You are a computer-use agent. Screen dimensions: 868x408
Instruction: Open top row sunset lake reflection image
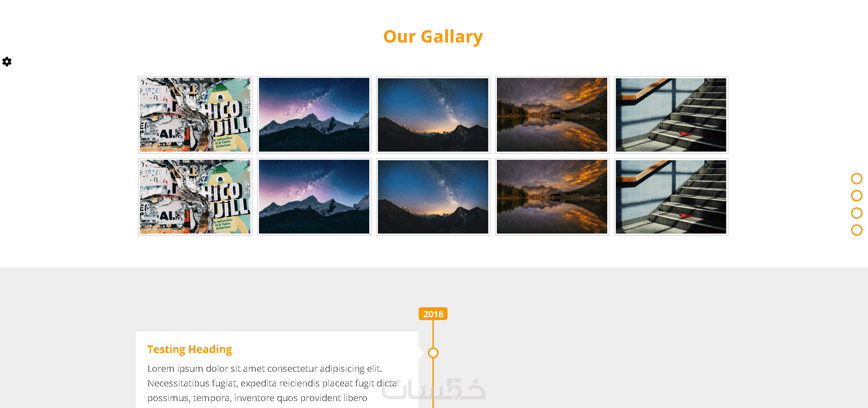coord(552,114)
